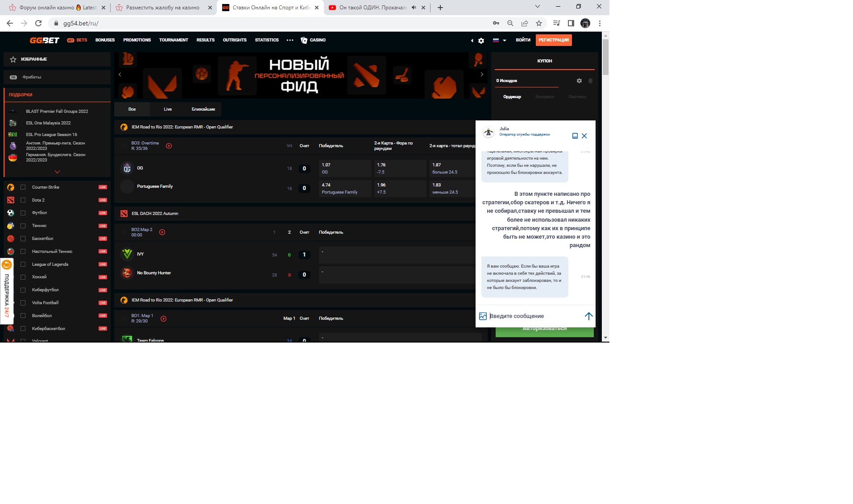Select the Ближайшие filter tab
Image resolution: width=853 pixels, height=504 pixels.
coord(203,109)
